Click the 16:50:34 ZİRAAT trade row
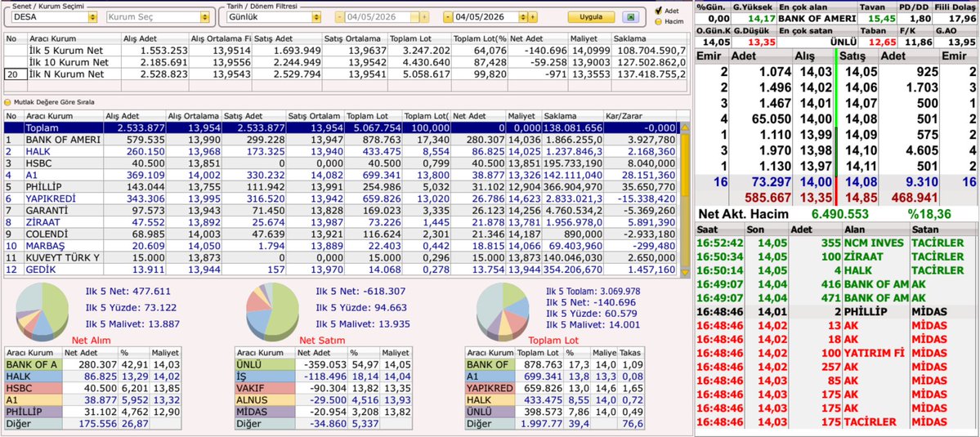The width and height of the screenshot is (980, 437). point(836,256)
